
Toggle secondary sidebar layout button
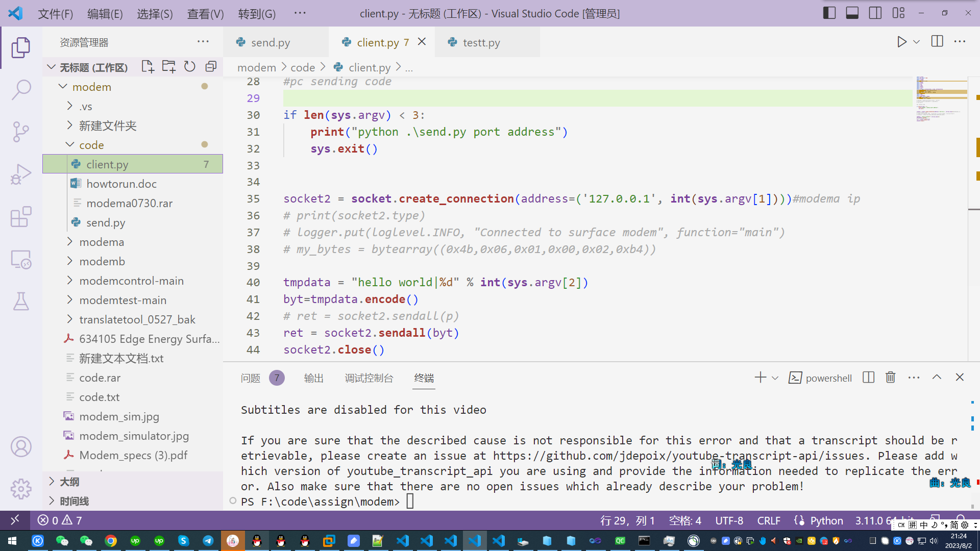[875, 13]
